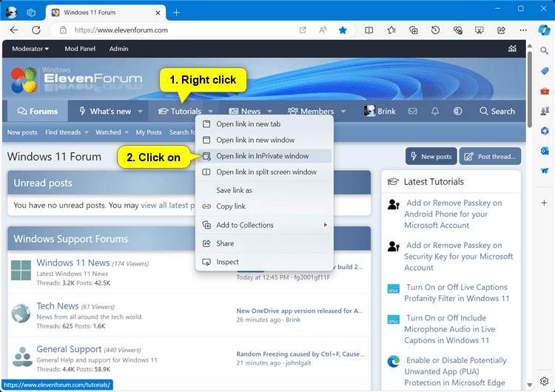Click the page vertical scrollbar
Image resolution: width=555 pixels, height=392 pixels.
(x=530, y=89)
